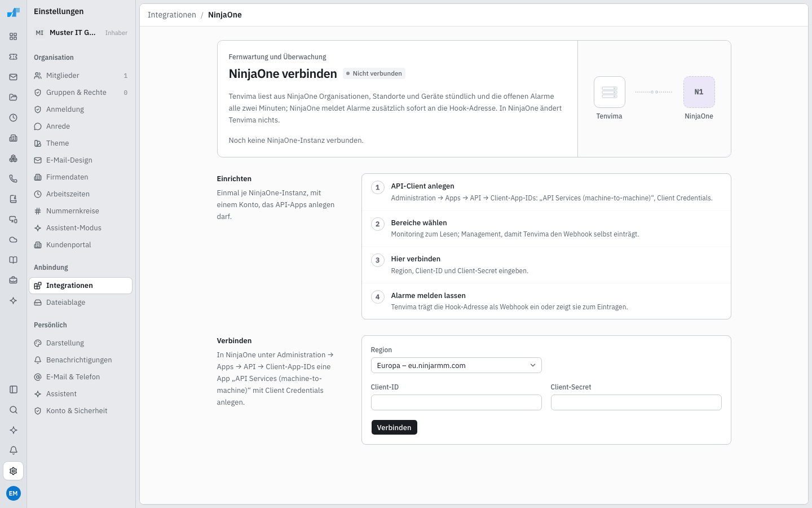Open the EM user avatar
Viewport: 812px width, 508px height.
click(x=14, y=493)
